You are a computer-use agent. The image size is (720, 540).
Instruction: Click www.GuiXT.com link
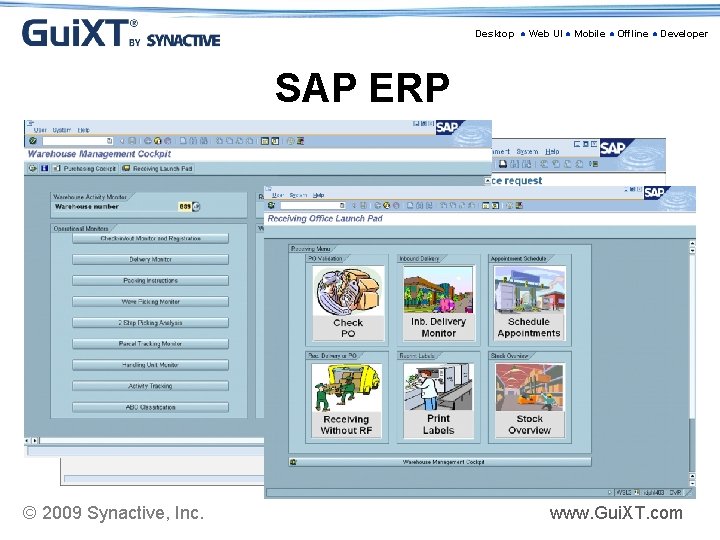[x=616, y=513]
